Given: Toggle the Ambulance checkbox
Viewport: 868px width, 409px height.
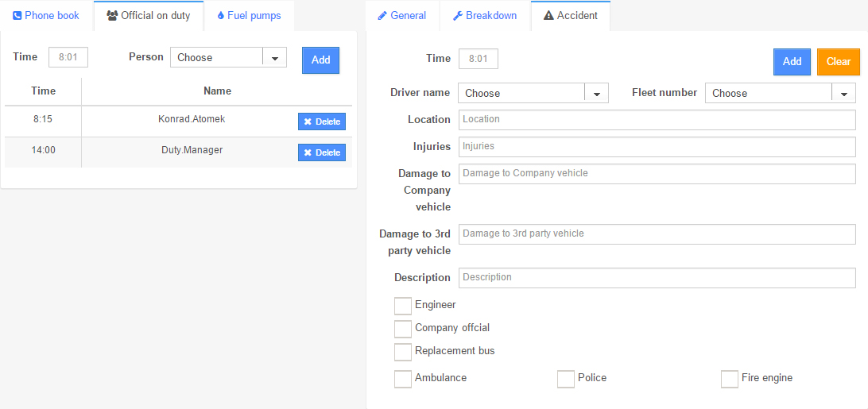Looking at the screenshot, I should click(x=403, y=379).
